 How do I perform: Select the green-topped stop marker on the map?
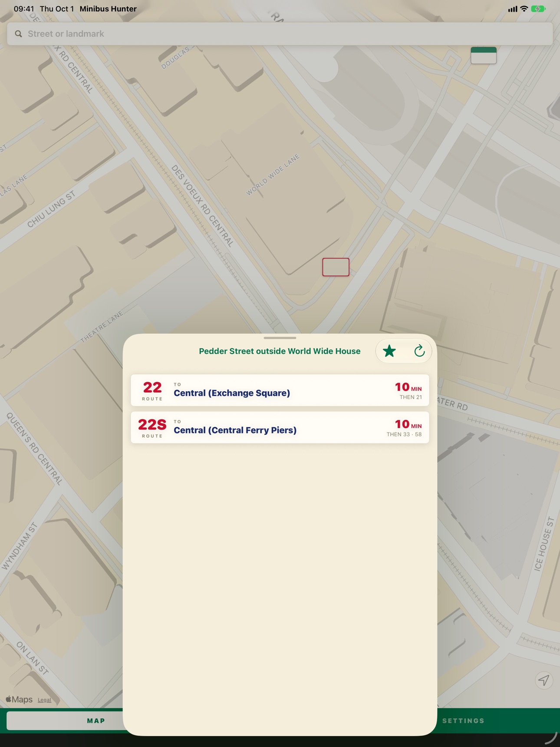(x=484, y=56)
